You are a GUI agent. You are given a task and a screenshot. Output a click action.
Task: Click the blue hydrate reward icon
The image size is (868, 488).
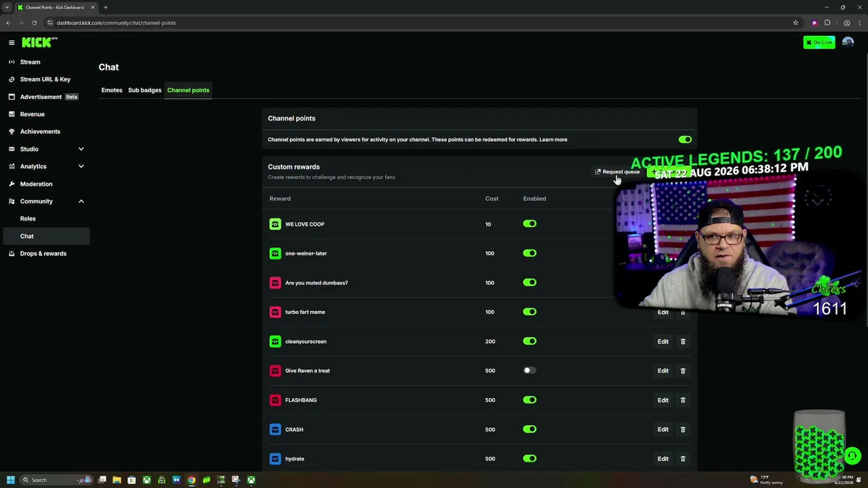[x=275, y=459]
